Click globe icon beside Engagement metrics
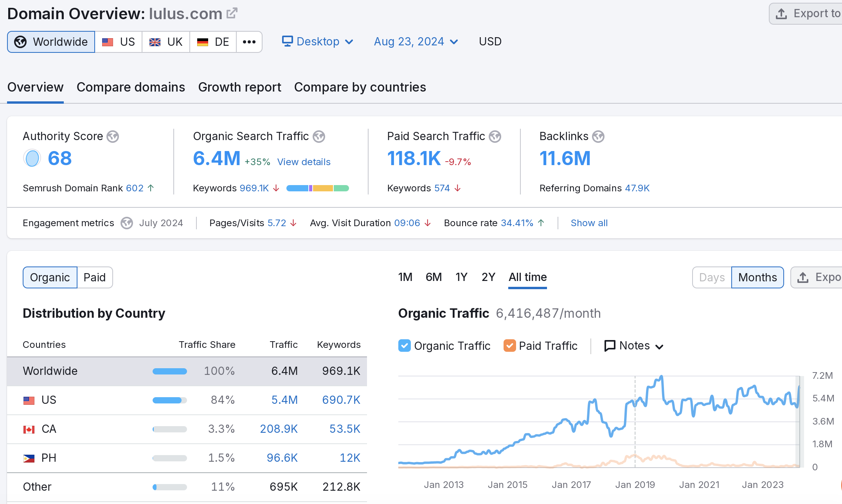 click(x=127, y=223)
